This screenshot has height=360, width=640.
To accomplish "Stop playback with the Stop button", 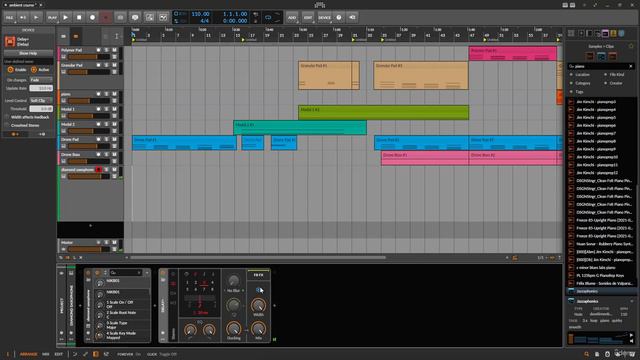I will pos(79,18).
